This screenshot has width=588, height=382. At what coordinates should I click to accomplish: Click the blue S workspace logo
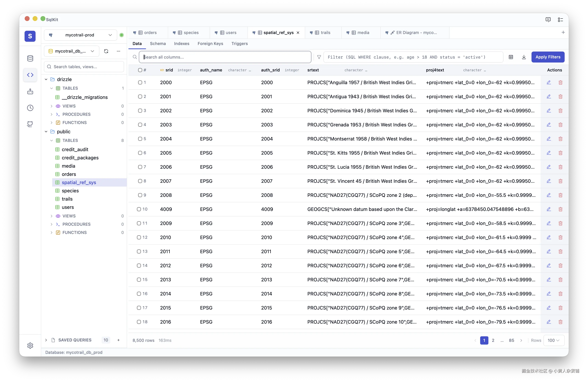30,36
